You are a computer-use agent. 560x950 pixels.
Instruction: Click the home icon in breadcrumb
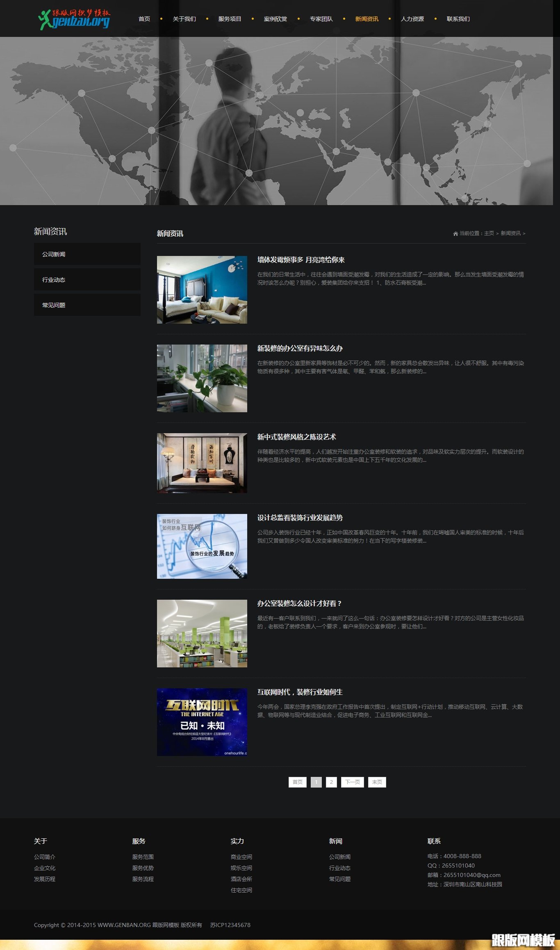coord(455,233)
